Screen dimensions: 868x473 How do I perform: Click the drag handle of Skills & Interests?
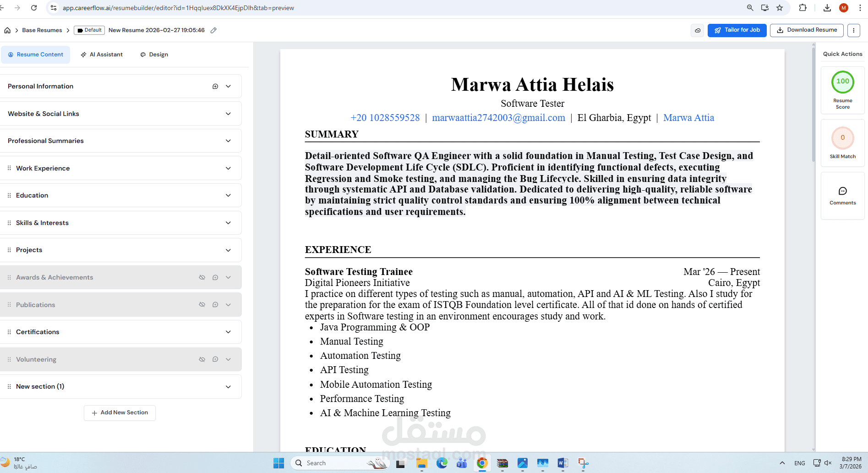click(9, 223)
